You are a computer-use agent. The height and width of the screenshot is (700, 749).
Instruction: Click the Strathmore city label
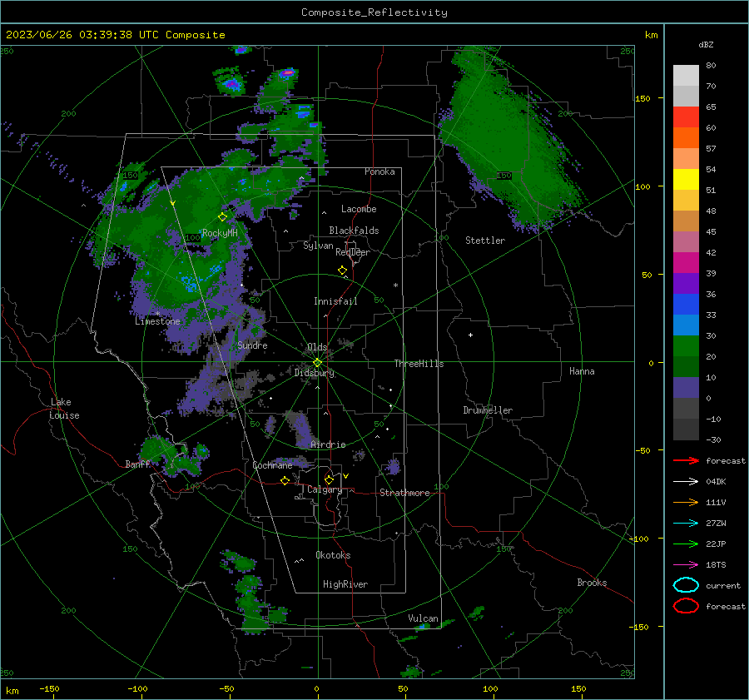tap(404, 493)
